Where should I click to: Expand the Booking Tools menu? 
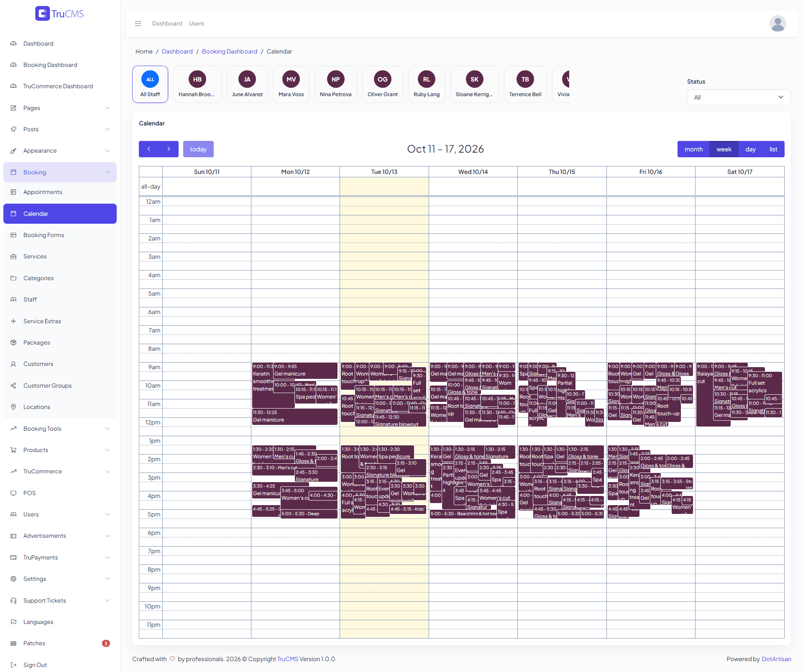60,429
